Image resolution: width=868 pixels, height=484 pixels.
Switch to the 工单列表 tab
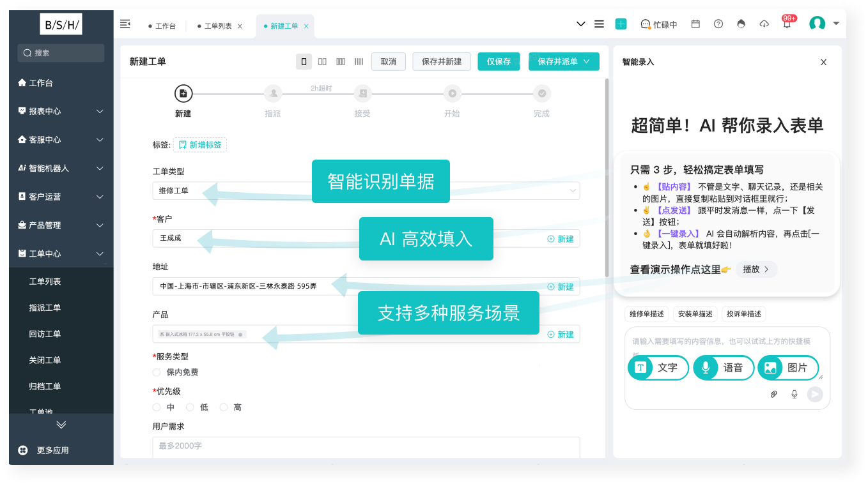coord(218,26)
